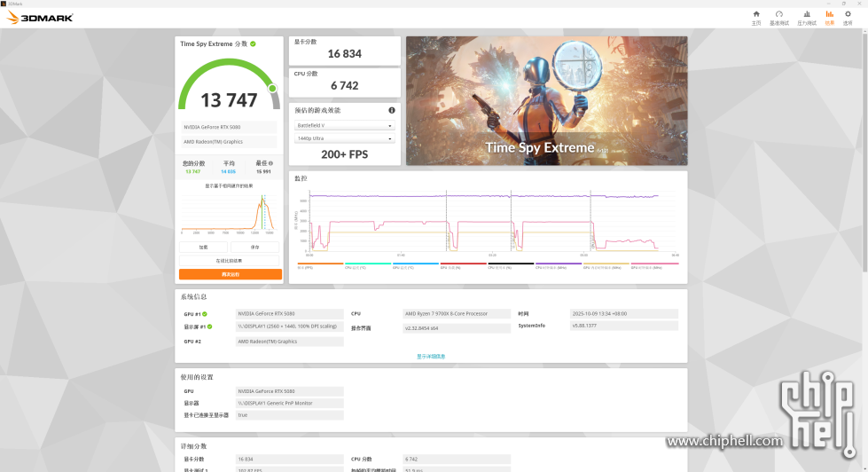Click the Load (加载) button
Viewport: 868px width, 472px height.
click(x=203, y=248)
